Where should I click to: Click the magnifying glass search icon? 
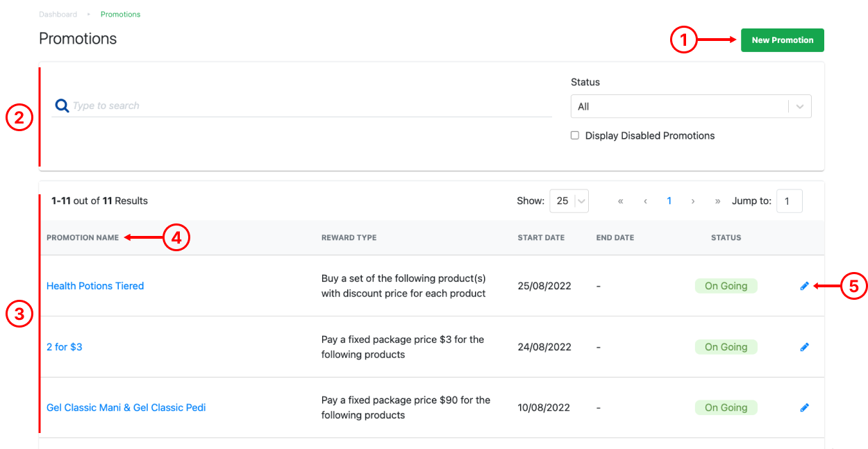click(62, 106)
